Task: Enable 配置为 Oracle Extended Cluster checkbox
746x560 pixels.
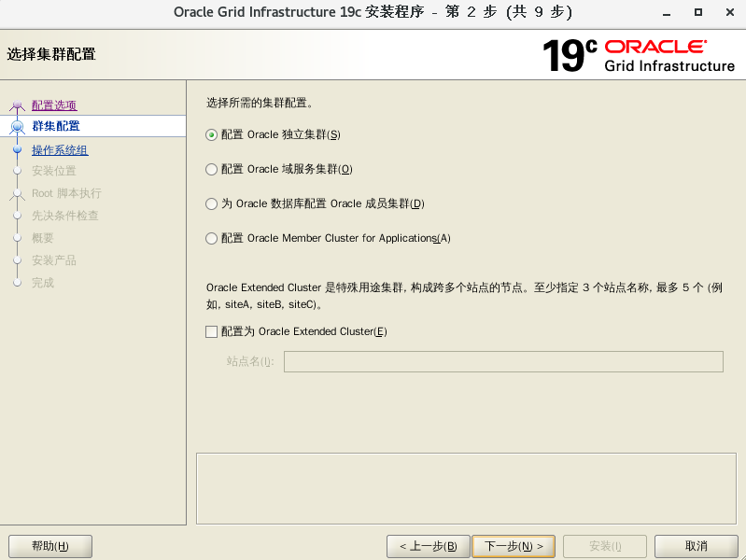Action: [211, 331]
